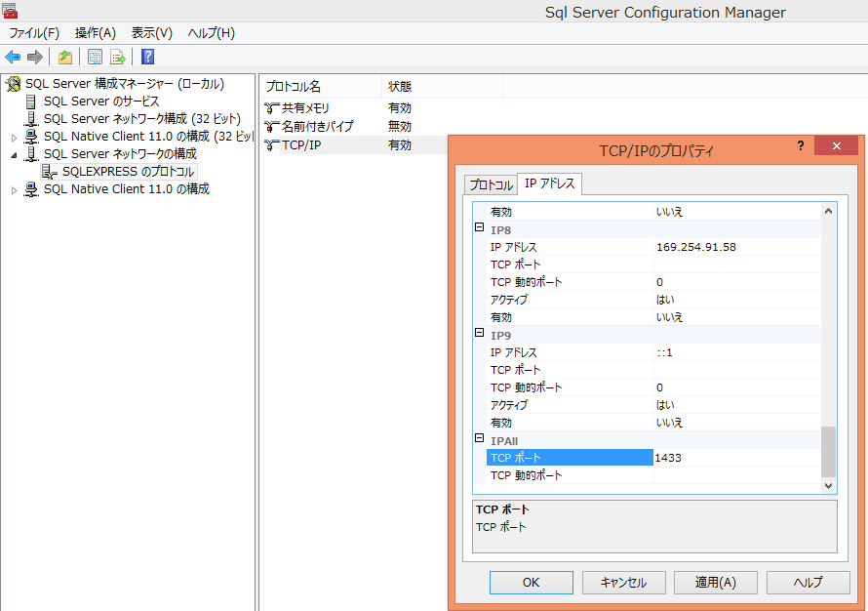This screenshot has height=611, width=868.
Task: Click the SQLEXPRESS のプロトコル node icon
Action: [x=50, y=172]
